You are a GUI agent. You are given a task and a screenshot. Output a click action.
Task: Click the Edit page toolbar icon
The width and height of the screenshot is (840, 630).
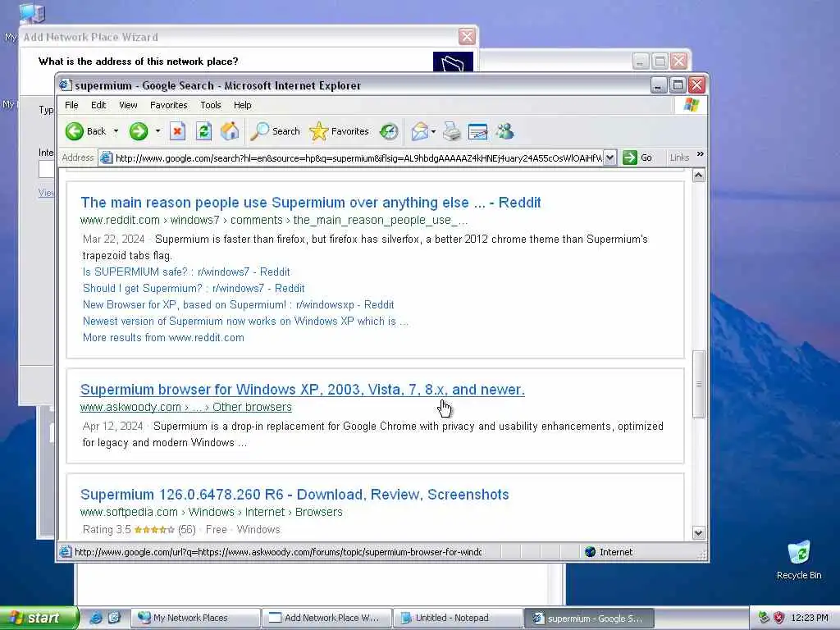(478, 131)
